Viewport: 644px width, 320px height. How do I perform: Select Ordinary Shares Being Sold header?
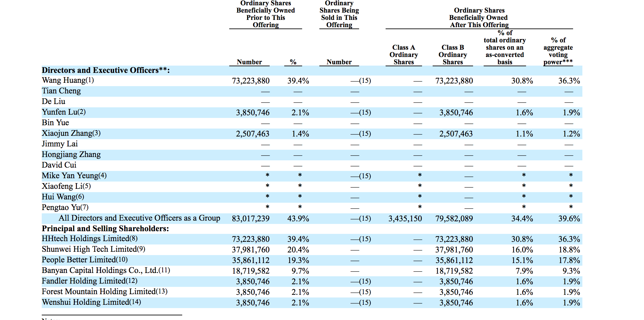pos(339,14)
